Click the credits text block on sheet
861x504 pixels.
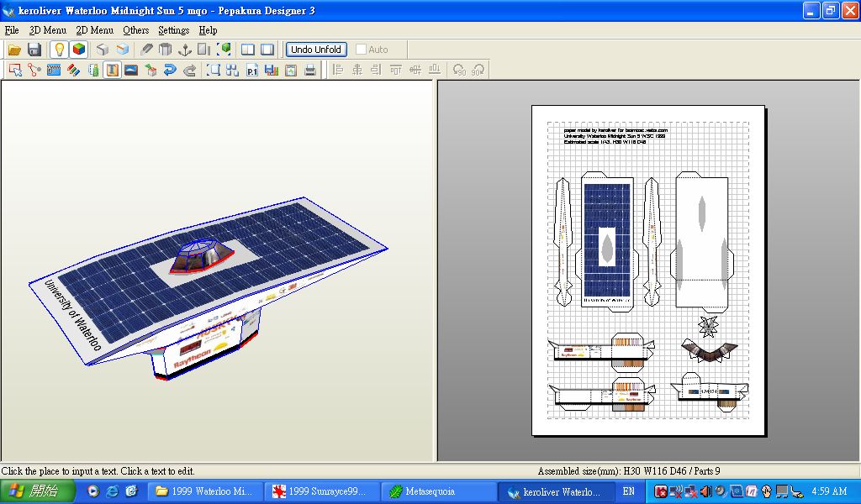point(615,136)
